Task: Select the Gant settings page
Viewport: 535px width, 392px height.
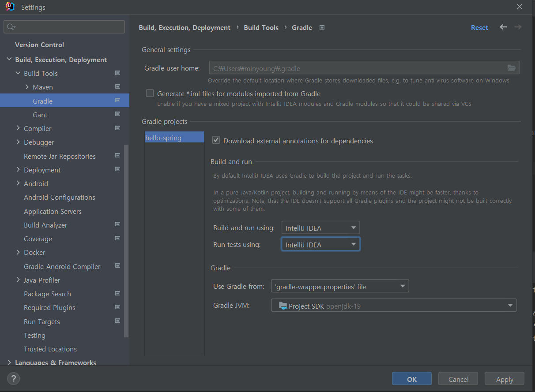Action: pyautogui.click(x=40, y=115)
